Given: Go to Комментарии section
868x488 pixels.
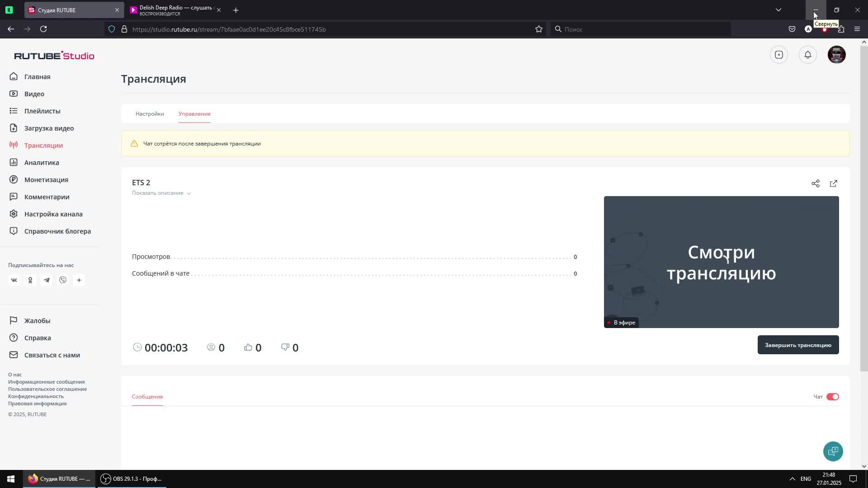Looking at the screenshot, I should click(x=39, y=197).
